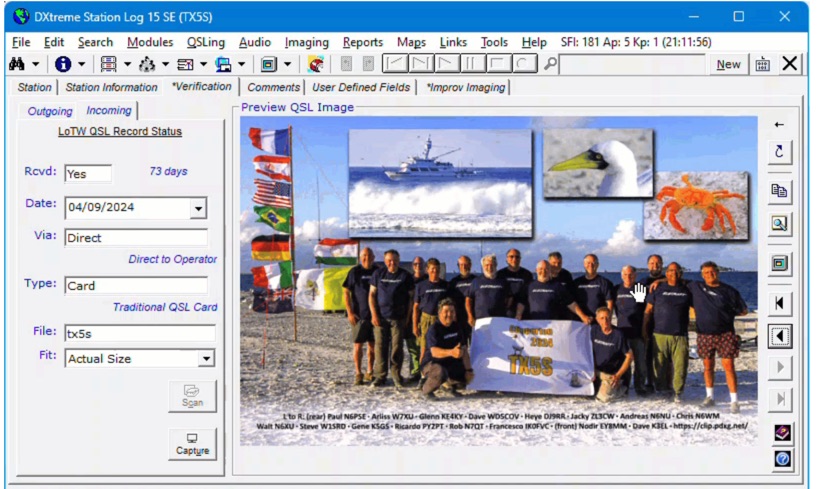Click the binoculars search icon in toolbar
This screenshot has height=489, width=818.
pyautogui.click(x=17, y=64)
